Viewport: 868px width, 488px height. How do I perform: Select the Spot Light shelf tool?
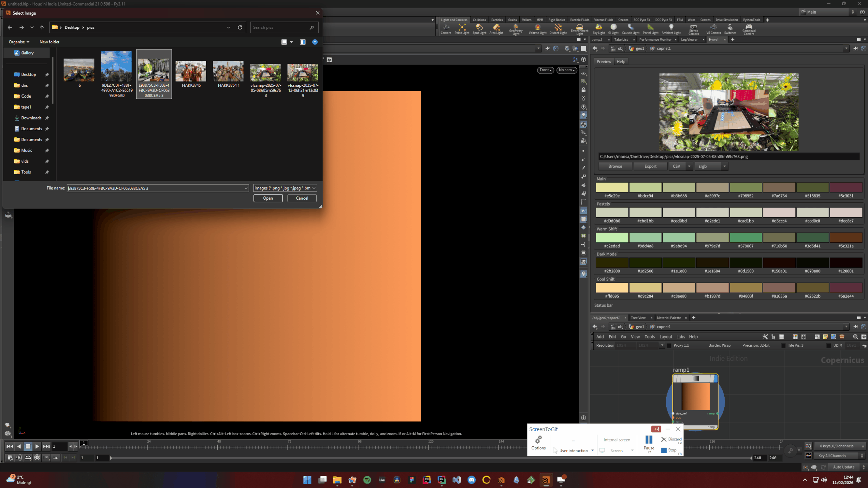coord(479,28)
